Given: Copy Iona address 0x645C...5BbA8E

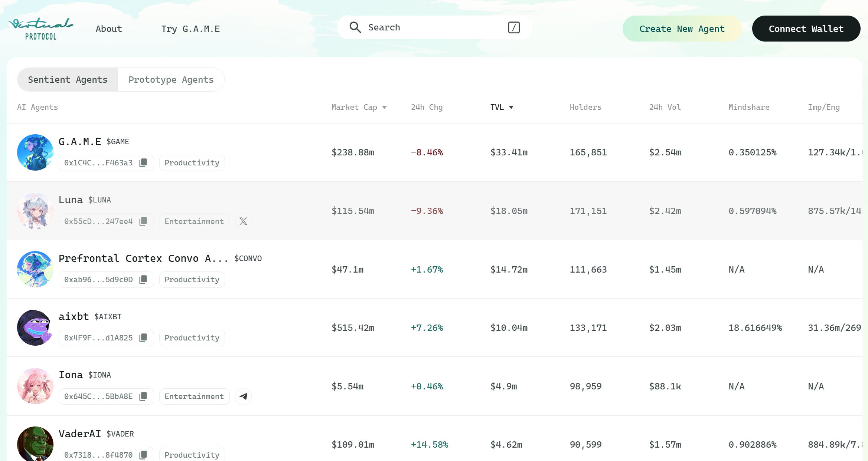Looking at the screenshot, I should coord(143,396).
